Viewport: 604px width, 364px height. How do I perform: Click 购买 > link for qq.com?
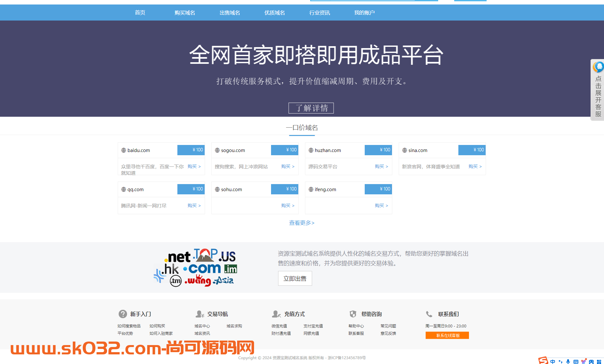194,206
